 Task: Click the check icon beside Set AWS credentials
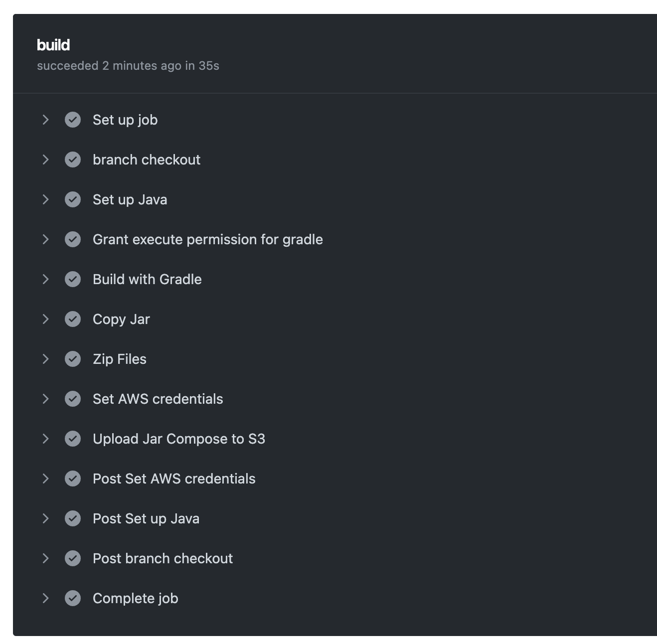point(73,399)
